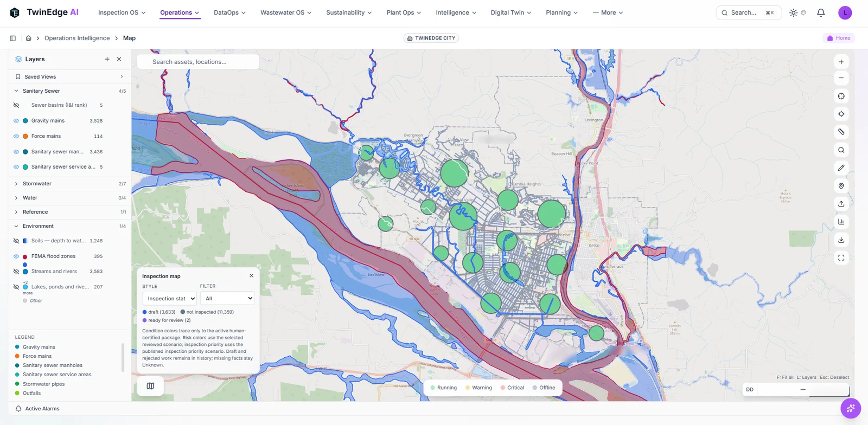Image resolution: width=868 pixels, height=425 pixels.
Task: Click the download icon on map toolbar
Action: click(x=841, y=240)
